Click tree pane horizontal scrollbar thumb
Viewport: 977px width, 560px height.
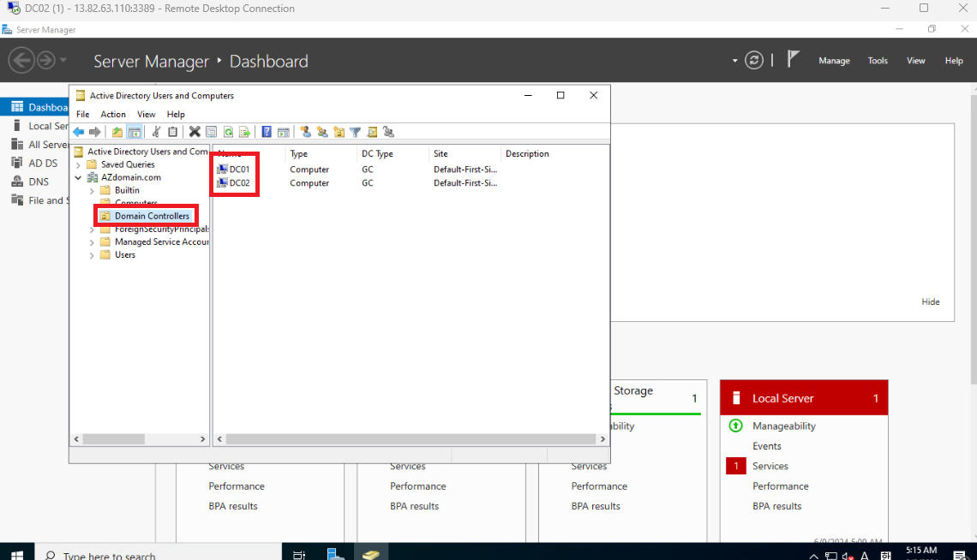(x=113, y=439)
